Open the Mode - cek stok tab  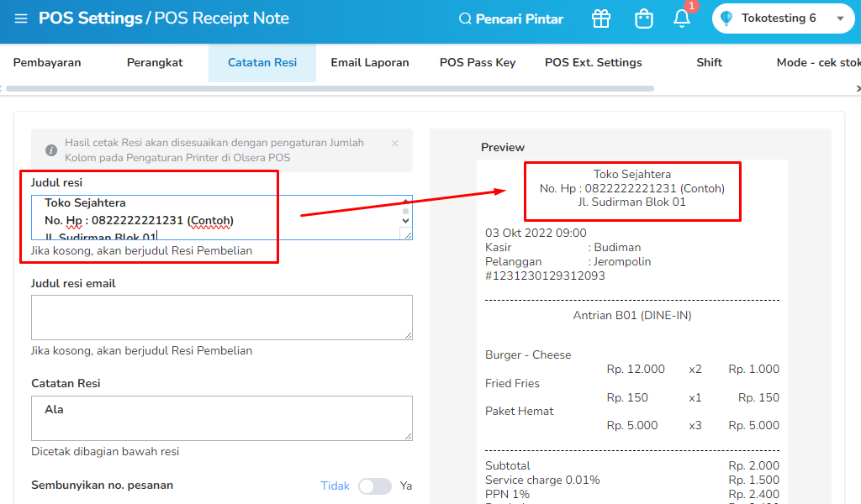pyautogui.click(x=818, y=62)
